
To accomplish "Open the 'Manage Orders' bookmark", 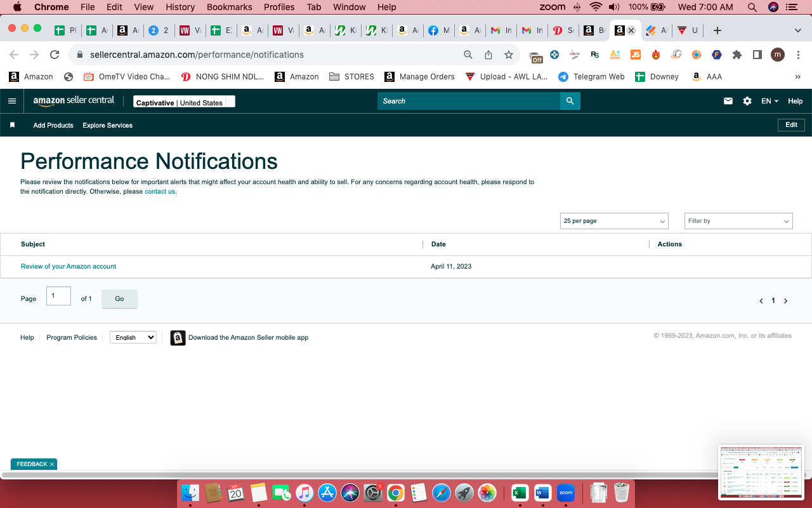I will (419, 77).
